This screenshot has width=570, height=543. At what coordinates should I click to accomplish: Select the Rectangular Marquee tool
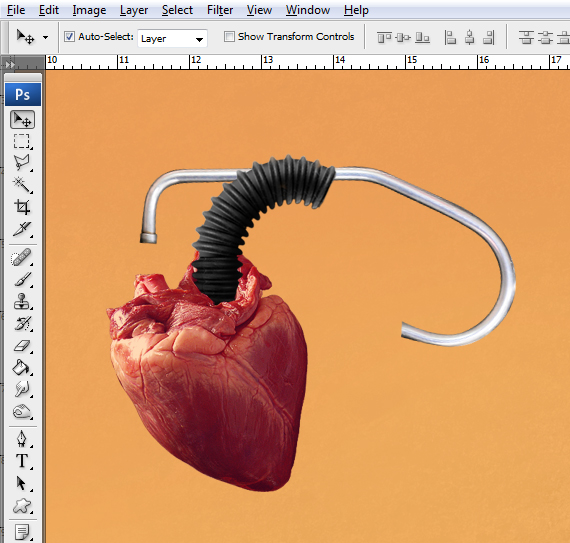(22, 141)
